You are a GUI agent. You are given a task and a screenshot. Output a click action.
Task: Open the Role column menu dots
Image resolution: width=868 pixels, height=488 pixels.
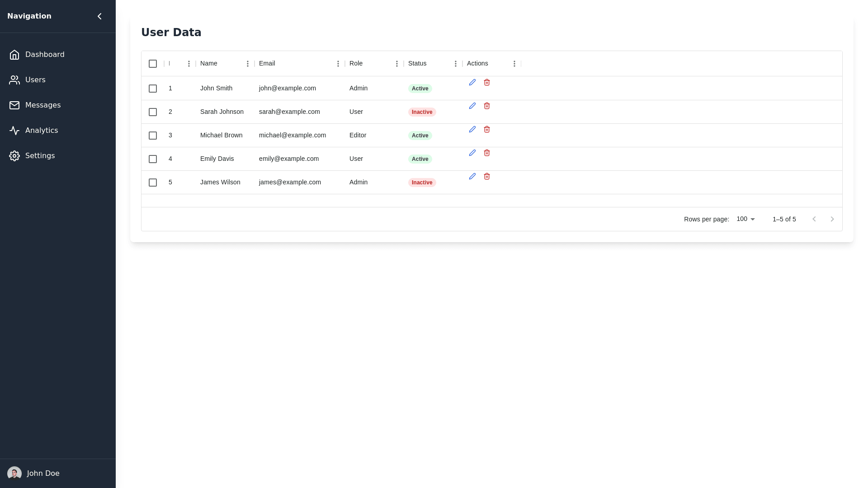(x=397, y=64)
